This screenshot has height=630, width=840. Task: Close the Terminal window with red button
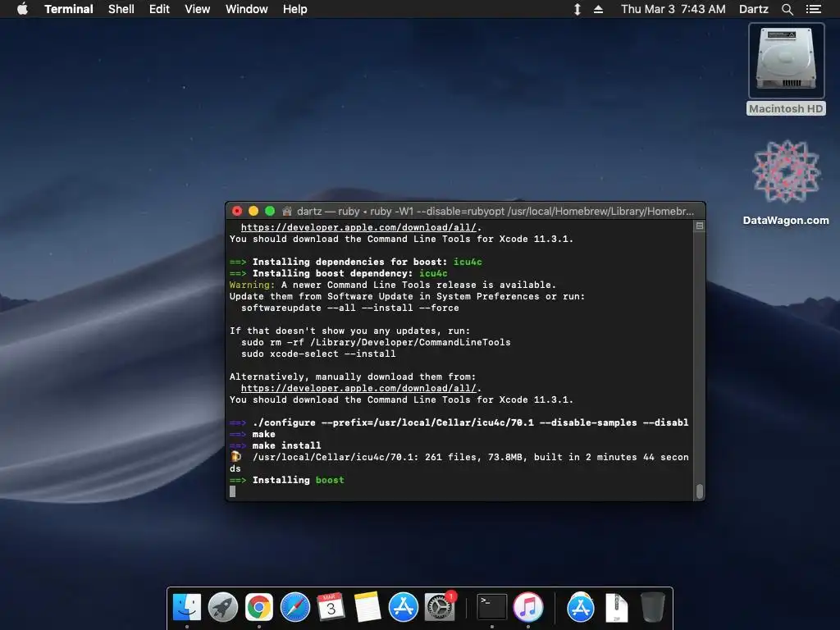point(237,211)
